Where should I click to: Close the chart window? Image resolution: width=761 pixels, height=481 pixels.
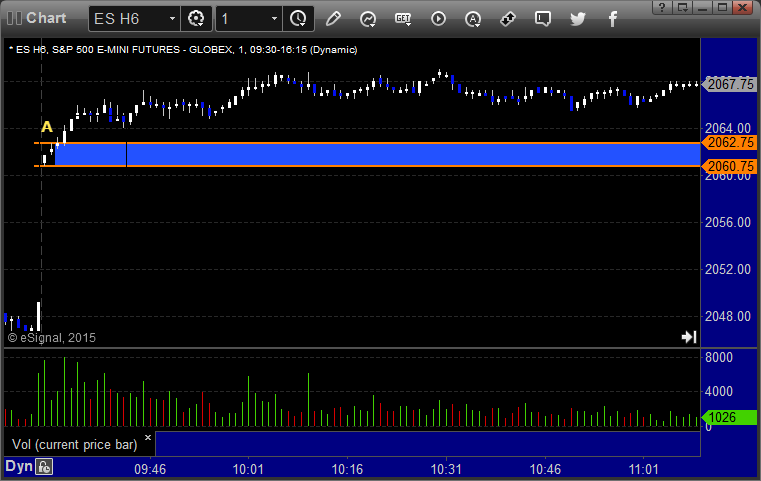tap(743, 7)
